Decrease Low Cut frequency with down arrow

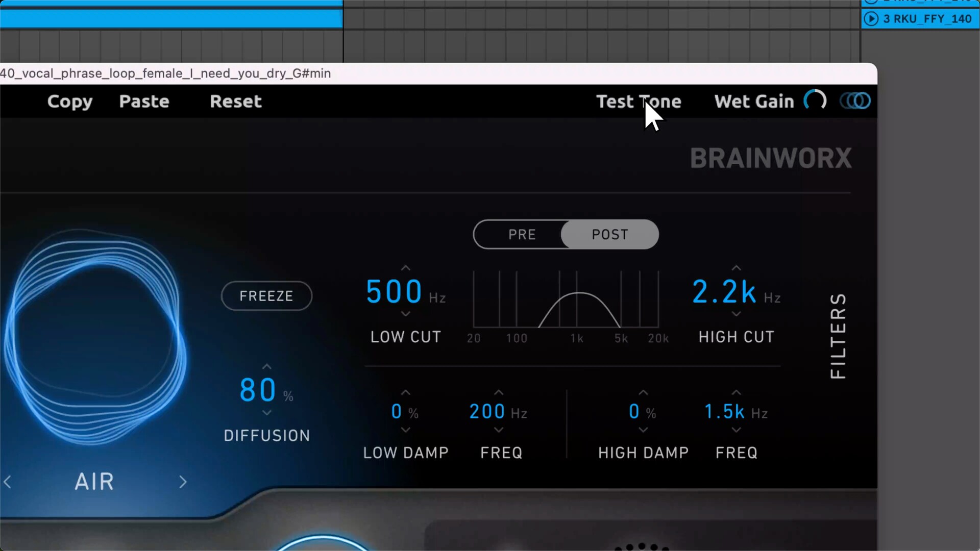tap(405, 314)
